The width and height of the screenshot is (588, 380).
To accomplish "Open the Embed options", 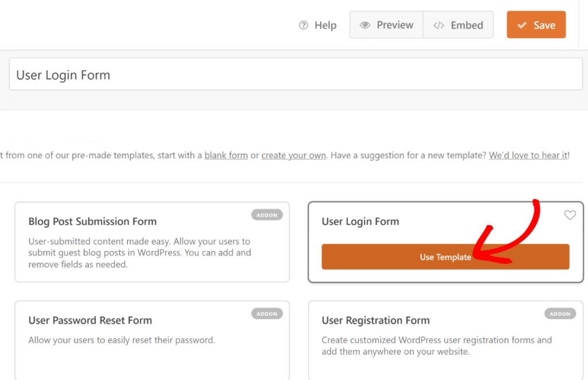I will [458, 25].
